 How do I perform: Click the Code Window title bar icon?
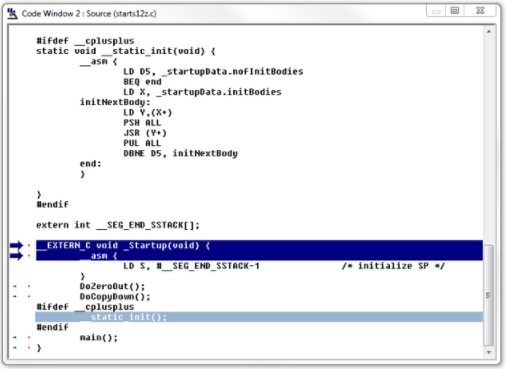pos(12,14)
